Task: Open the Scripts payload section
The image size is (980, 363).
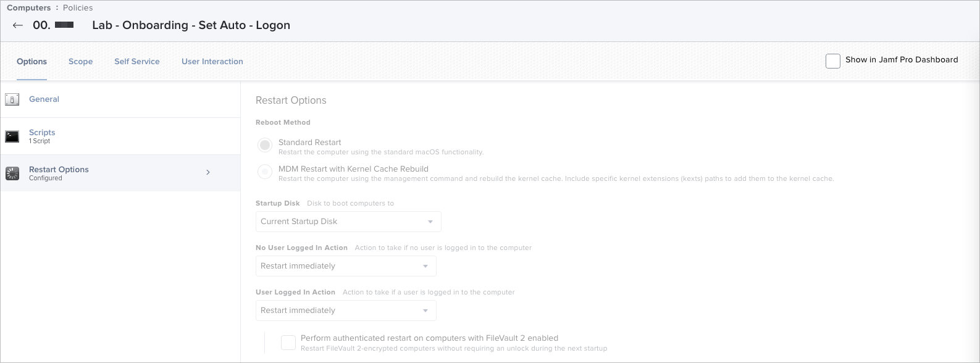Action: pos(120,136)
